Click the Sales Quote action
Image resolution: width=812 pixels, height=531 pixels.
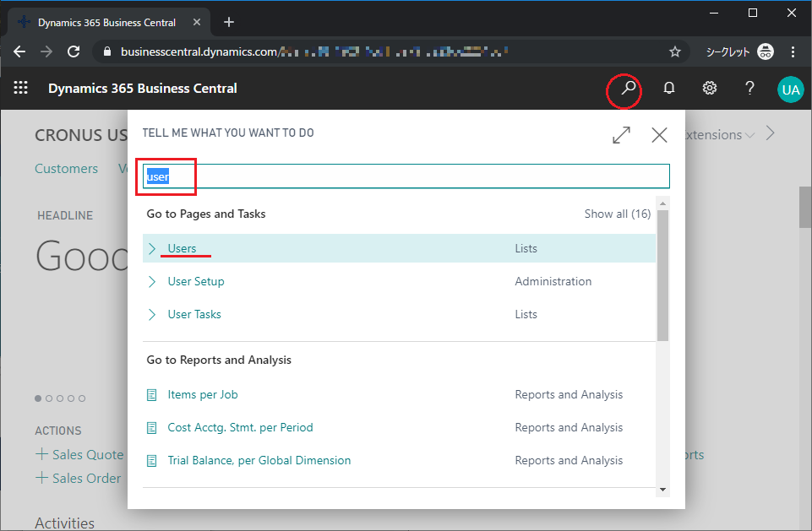[88, 454]
